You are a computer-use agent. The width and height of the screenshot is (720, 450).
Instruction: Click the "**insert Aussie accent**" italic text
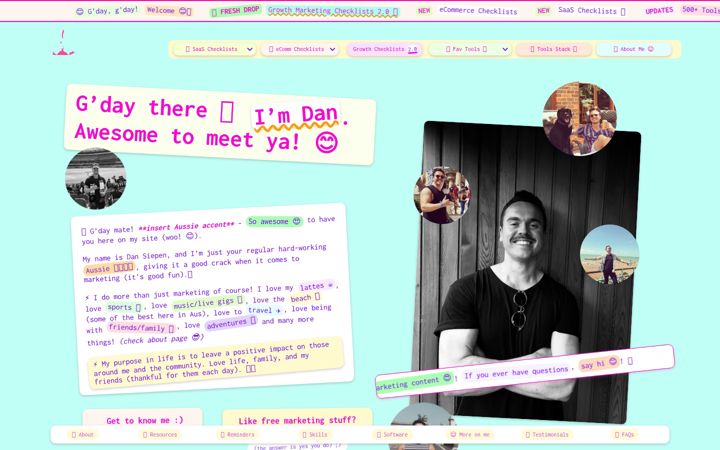[186, 226]
